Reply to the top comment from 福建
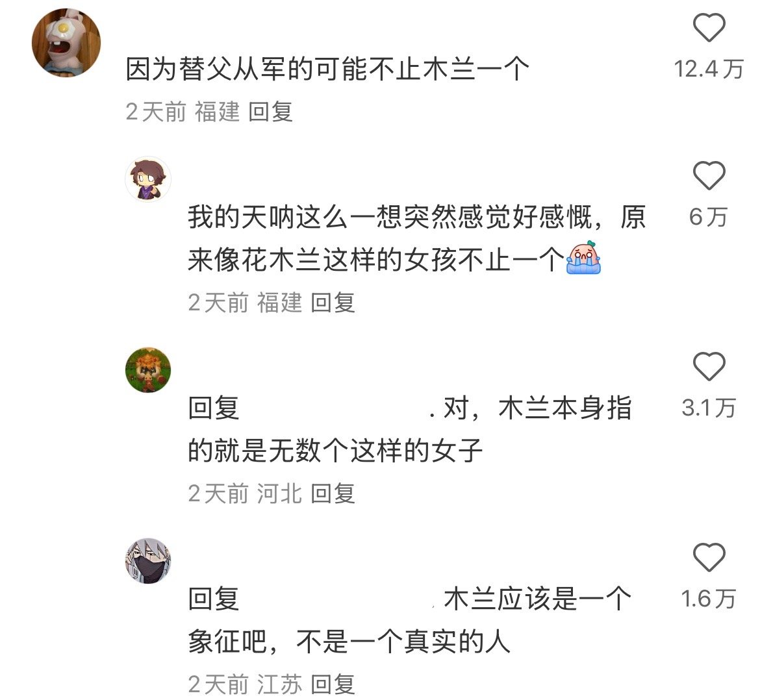760x700 pixels. point(270,112)
